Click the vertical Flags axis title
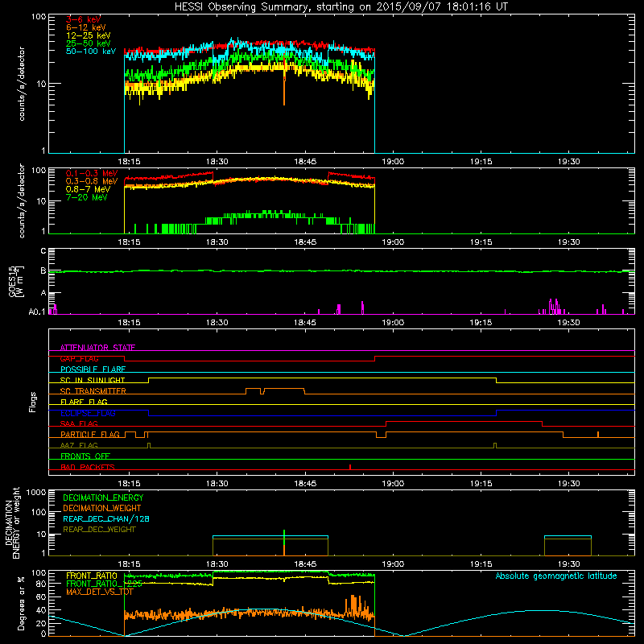Viewport: 644px width, 644px height. tap(33, 402)
